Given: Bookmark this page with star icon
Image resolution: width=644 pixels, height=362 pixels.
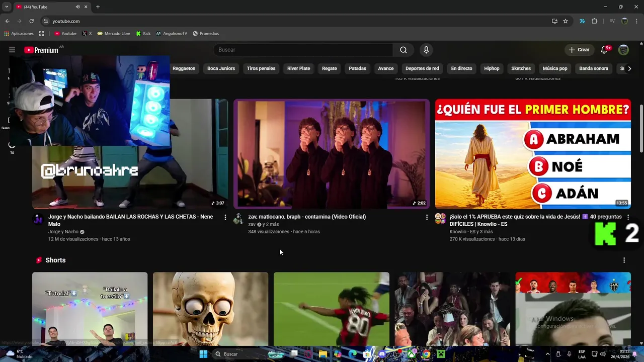Looking at the screenshot, I should pyautogui.click(x=566, y=21).
